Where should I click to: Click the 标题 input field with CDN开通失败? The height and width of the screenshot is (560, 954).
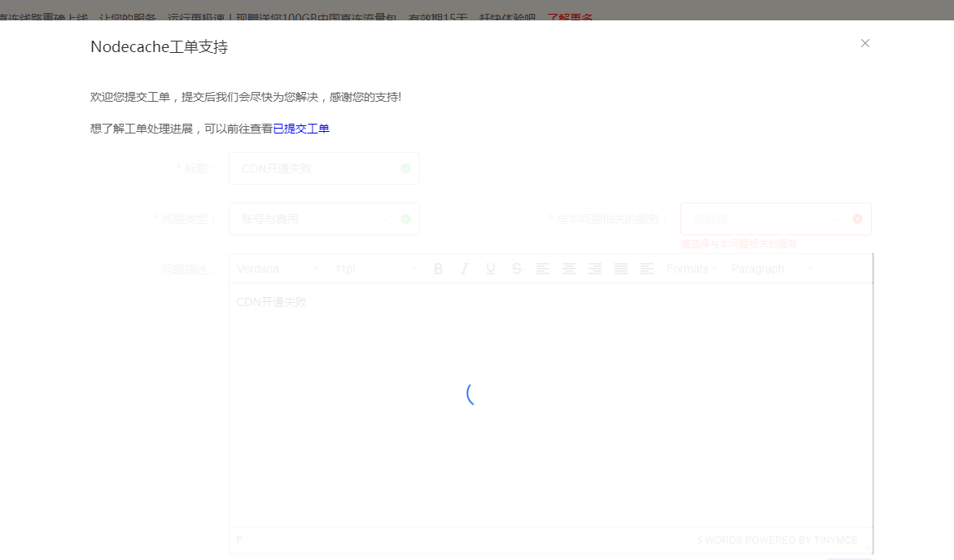click(324, 168)
